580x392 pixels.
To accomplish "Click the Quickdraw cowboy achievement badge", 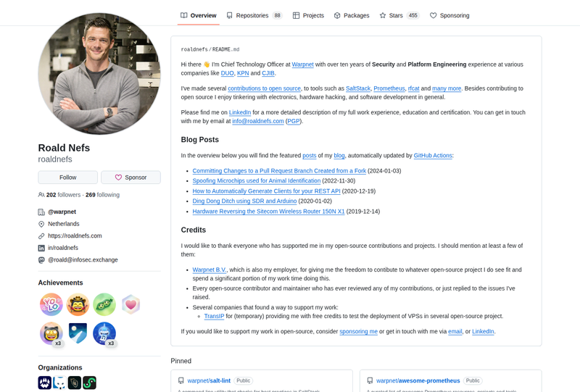I will (78, 304).
